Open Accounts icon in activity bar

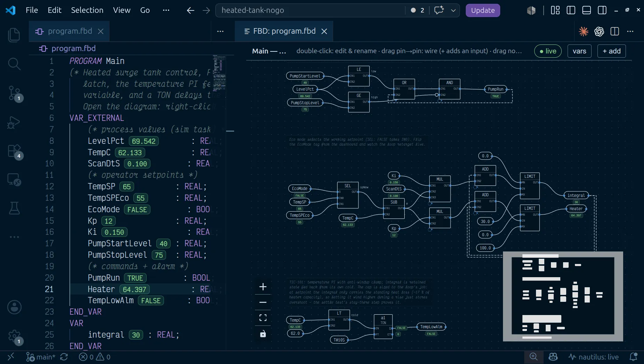14,307
